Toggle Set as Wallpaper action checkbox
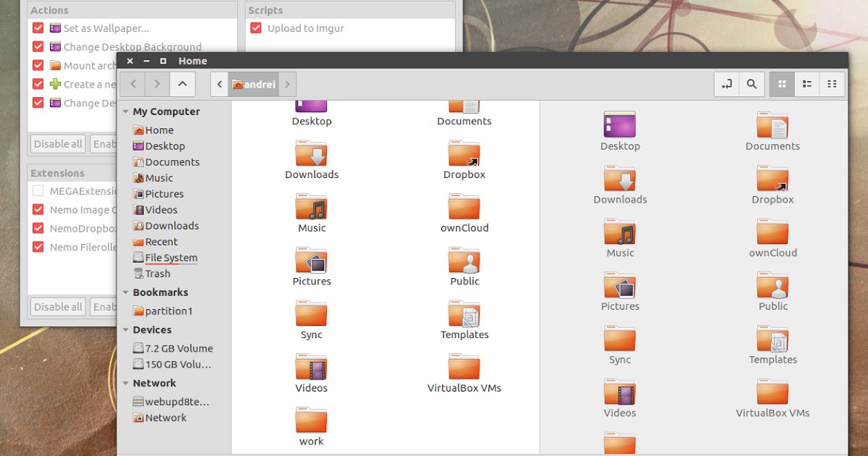Viewport: 868px width, 456px height. click(38, 28)
